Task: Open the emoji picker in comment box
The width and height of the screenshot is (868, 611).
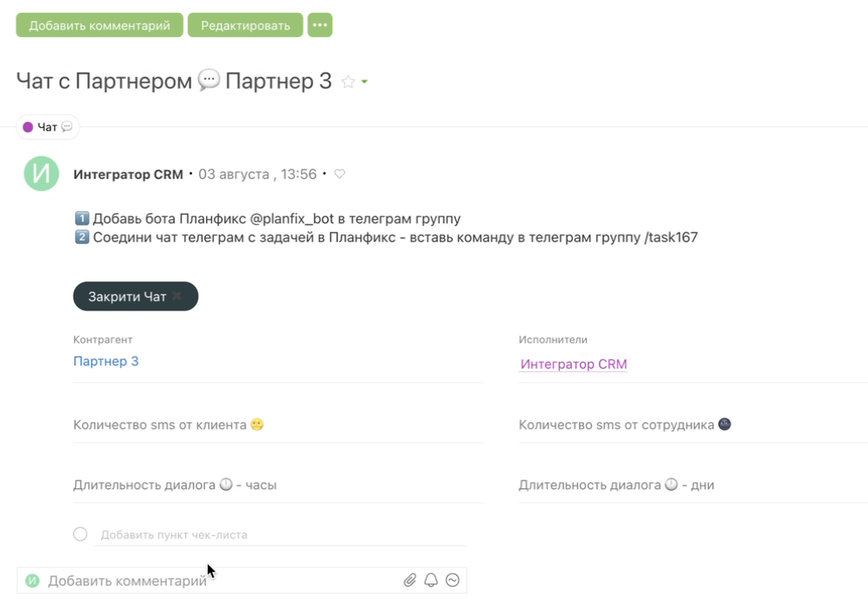Action: tap(453, 581)
